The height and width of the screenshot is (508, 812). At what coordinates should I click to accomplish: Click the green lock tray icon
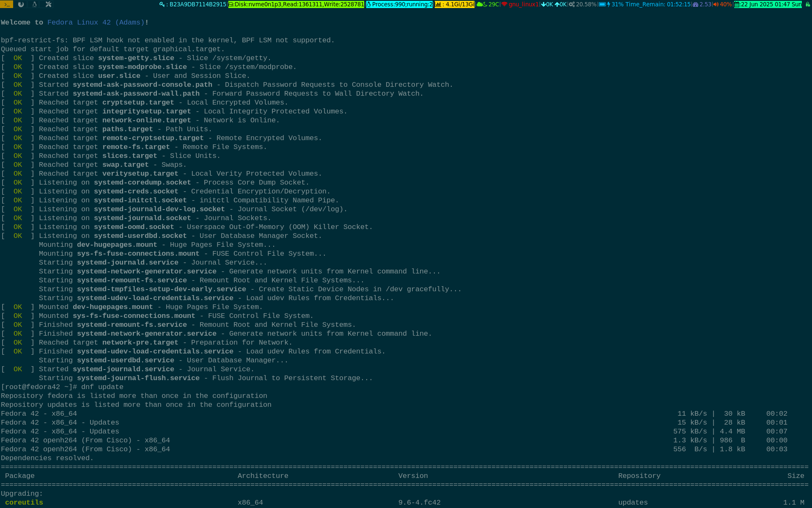click(x=808, y=4)
